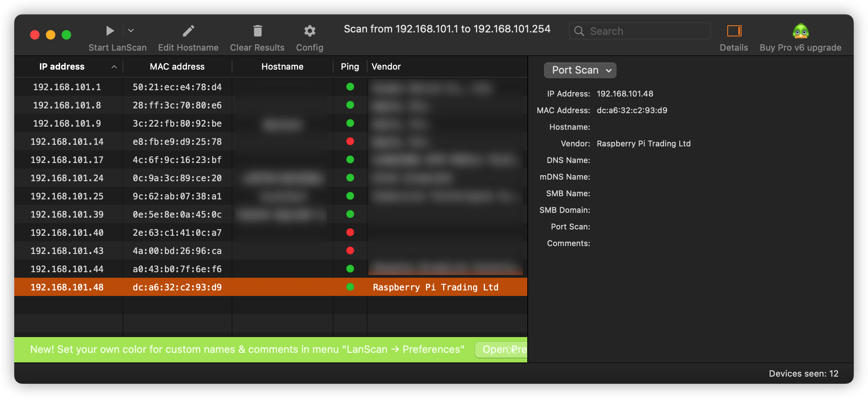Click the Preferences notice banner text
This screenshot has width=868, height=398.
(247, 349)
